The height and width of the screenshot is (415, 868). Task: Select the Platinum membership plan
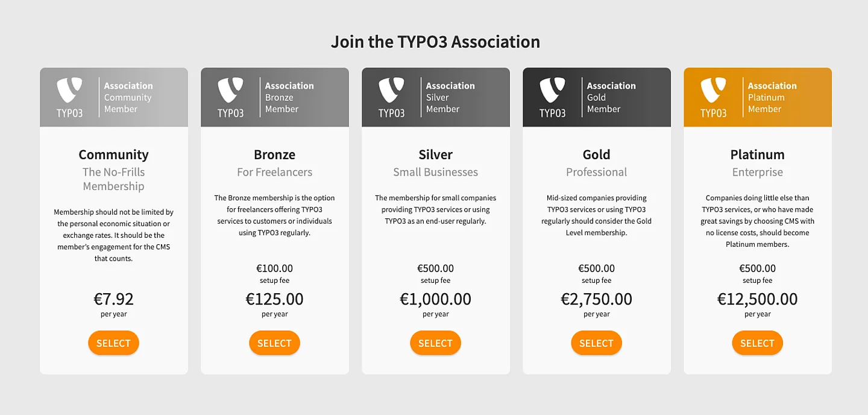pos(757,343)
